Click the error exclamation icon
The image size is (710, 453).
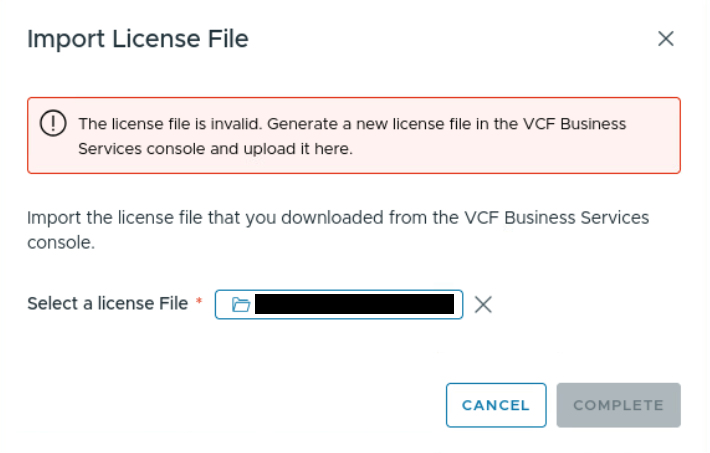(51, 123)
